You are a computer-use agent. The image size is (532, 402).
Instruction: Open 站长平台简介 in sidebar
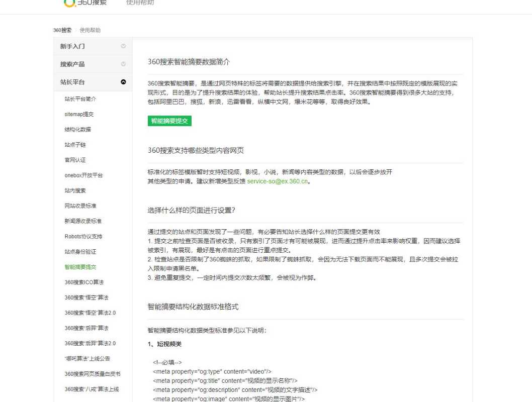click(x=80, y=99)
